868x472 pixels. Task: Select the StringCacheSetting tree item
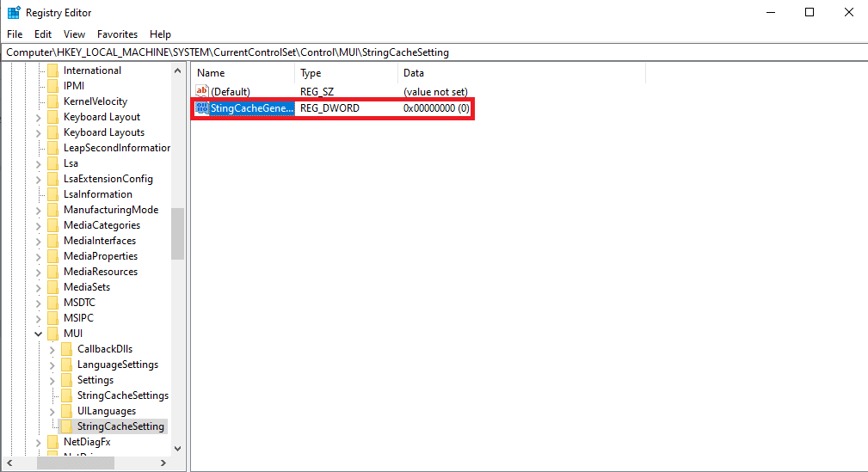pos(120,426)
